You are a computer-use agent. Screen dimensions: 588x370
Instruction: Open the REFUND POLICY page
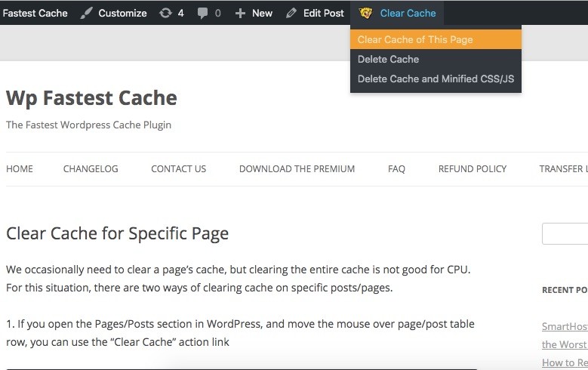pos(473,169)
